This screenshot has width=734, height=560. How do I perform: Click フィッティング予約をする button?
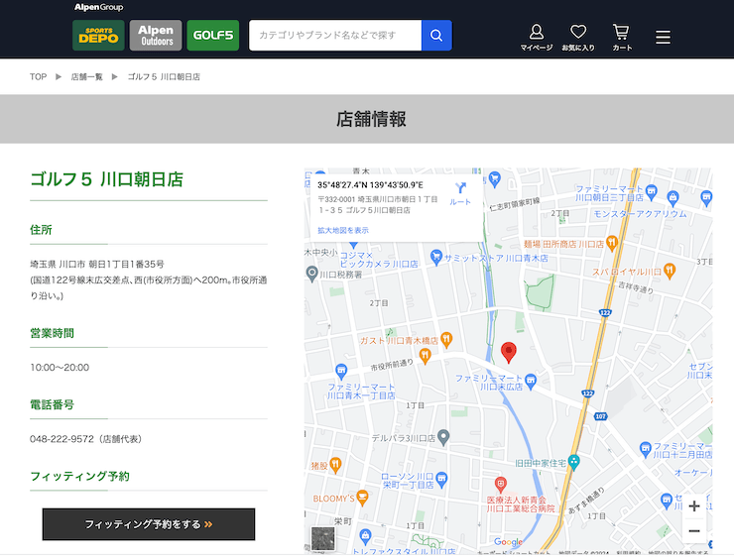click(149, 524)
